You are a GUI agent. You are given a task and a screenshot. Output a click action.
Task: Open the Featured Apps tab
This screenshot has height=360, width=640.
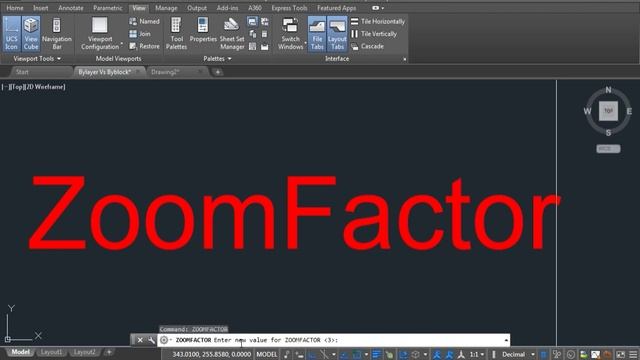337,8
